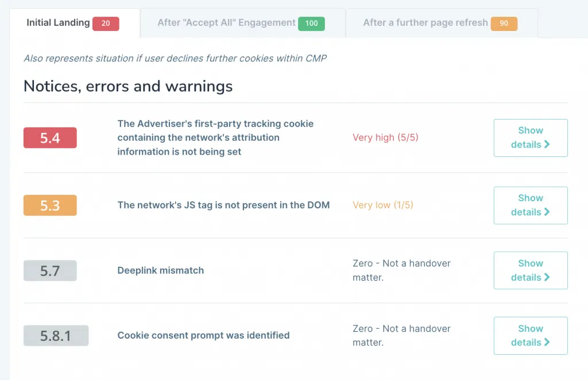Click the orange 90 score badge

[x=504, y=24]
